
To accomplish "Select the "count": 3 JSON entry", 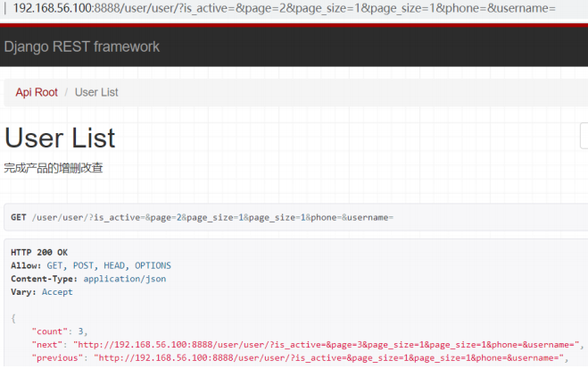I will pos(60,331).
